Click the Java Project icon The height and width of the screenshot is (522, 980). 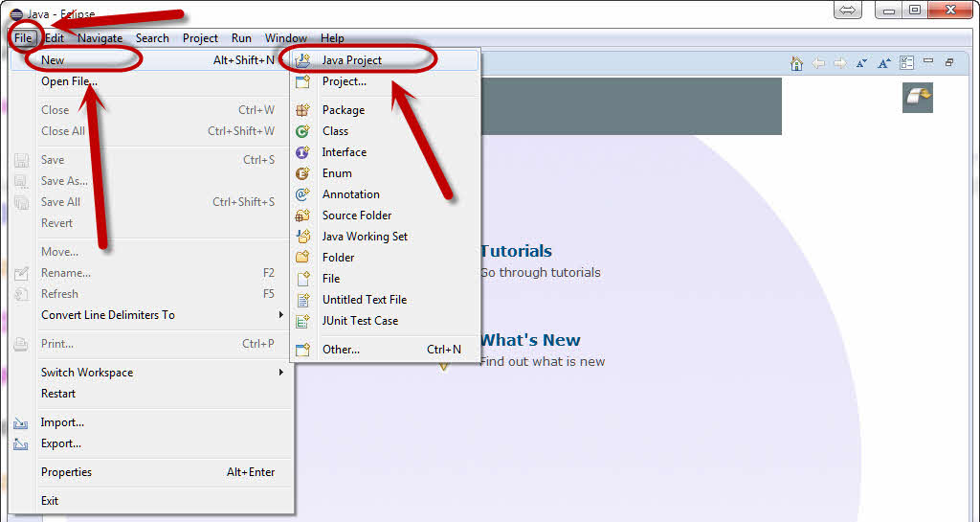coord(303,60)
